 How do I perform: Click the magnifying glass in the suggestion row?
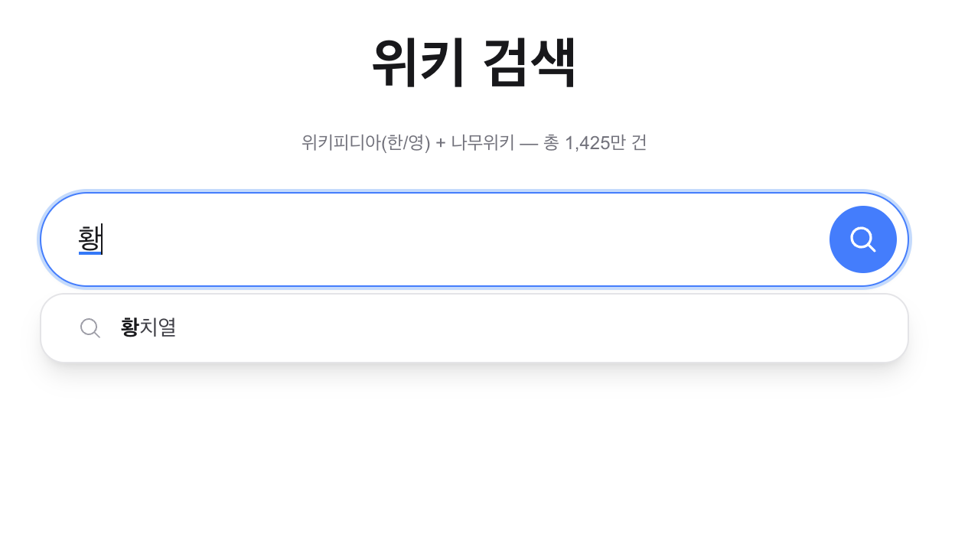click(90, 327)
